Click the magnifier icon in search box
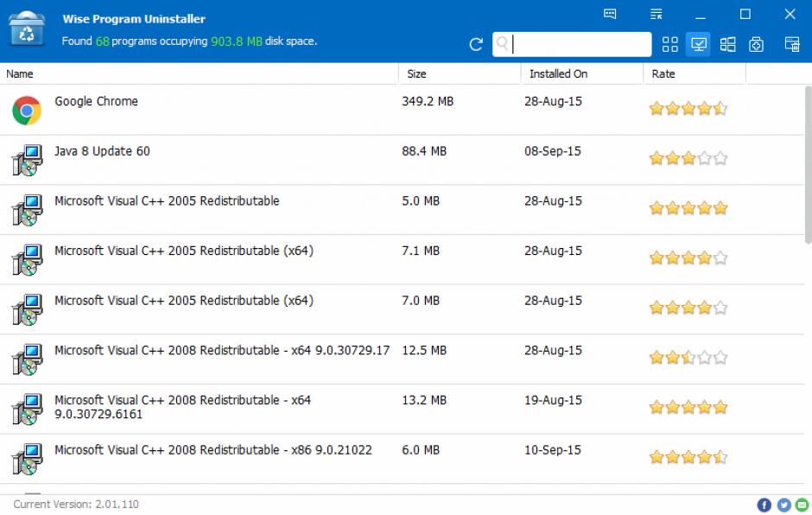Screen dimensions: 812x515 pyautogui.click(x=502, y=43)
